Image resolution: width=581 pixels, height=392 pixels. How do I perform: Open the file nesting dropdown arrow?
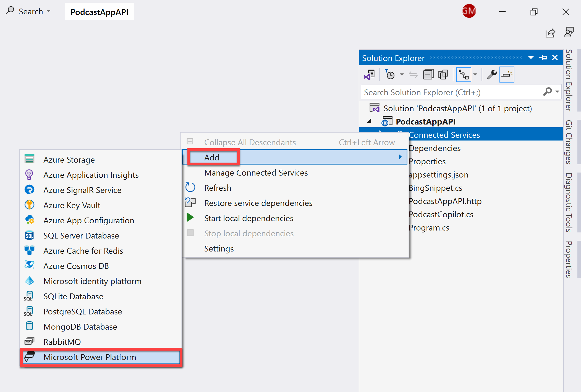point(475,75)
